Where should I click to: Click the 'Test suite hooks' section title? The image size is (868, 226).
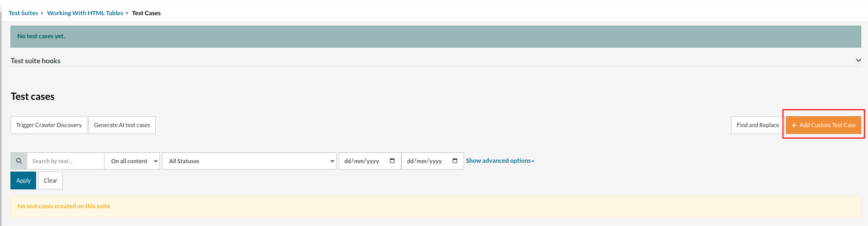(36, 61)
